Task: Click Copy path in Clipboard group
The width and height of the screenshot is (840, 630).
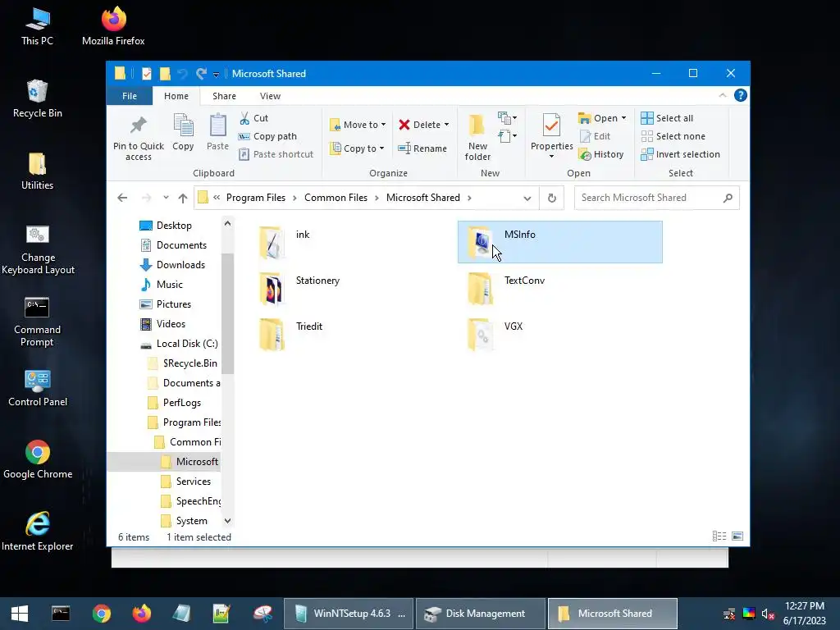Action: pos(267,136)
